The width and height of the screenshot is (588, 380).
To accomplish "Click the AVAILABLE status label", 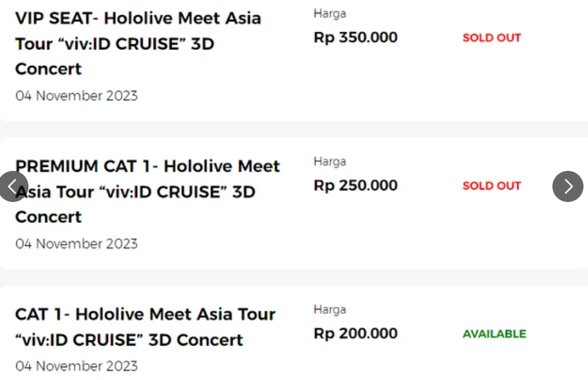I will (494, 334).
